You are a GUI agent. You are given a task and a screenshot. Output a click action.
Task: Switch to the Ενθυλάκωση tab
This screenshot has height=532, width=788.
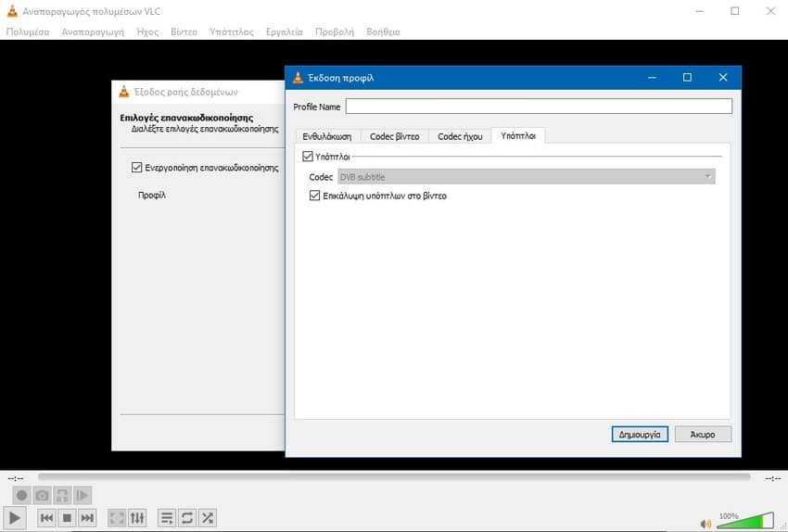[326, 136]
